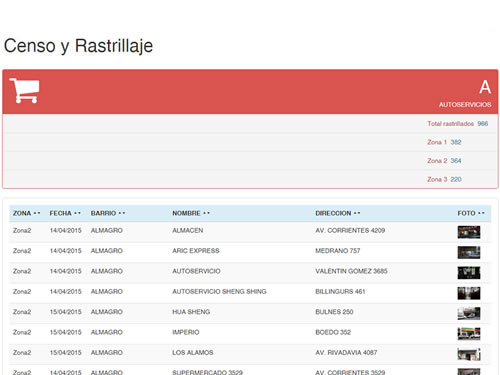500x375 pixels.
Task: Select the IMPERIO name cell
Action: (186, 332)
